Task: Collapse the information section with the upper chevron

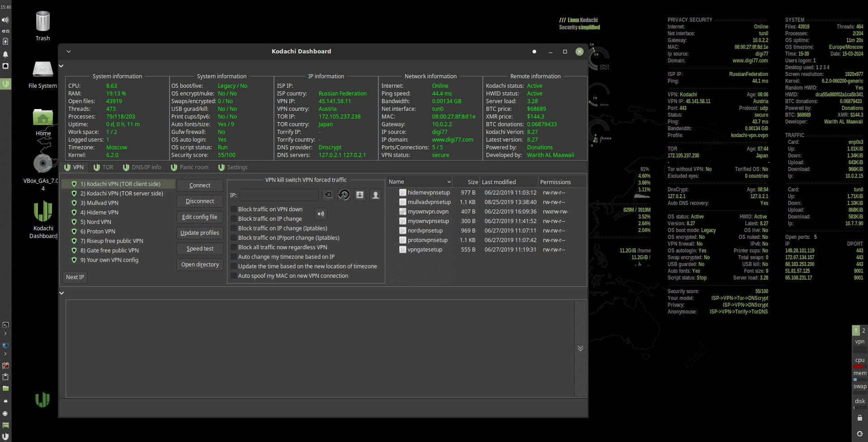Action: (61, 66)
